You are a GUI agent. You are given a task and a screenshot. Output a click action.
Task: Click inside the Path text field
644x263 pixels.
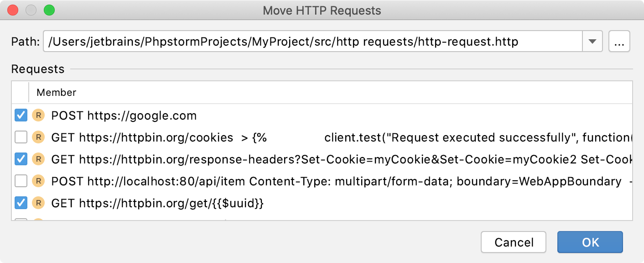[313, 42]
